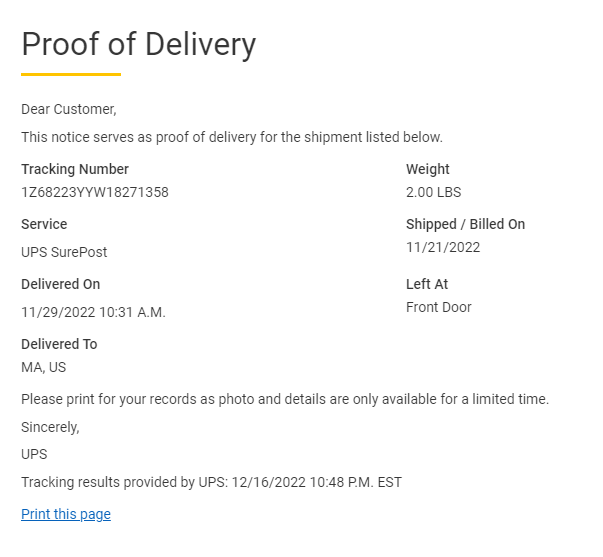603x557 pixels.
Task: Click the Delivered On label
Action: (x=60, y=284)
